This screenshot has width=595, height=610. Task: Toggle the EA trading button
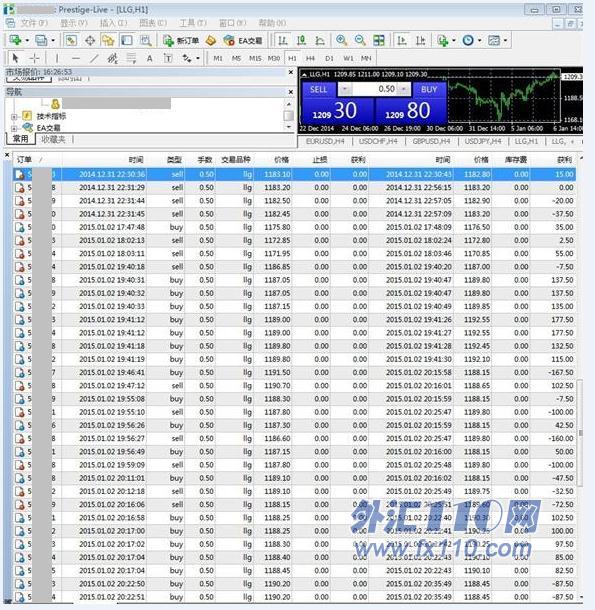point(243,40)
